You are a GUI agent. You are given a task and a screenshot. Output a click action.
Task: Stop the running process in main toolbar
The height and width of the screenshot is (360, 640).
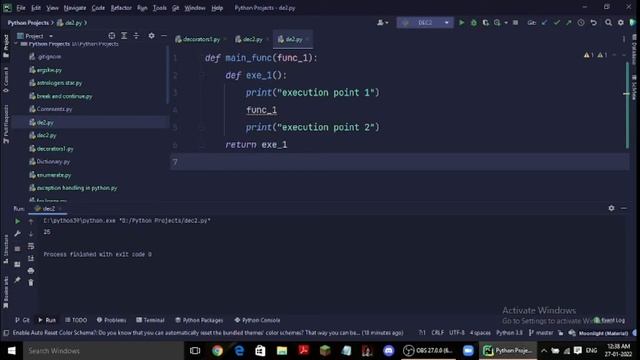pyautogui.click(x=516, y=23)
